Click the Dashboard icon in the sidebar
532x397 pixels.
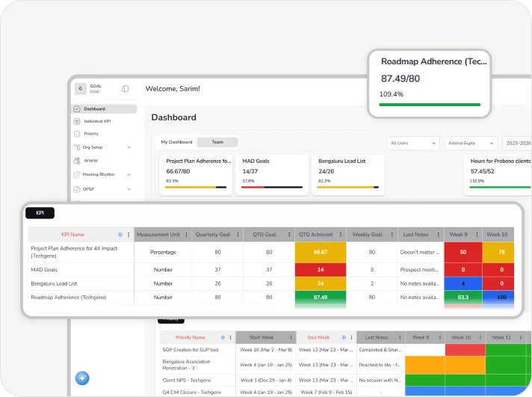[77, 109]
